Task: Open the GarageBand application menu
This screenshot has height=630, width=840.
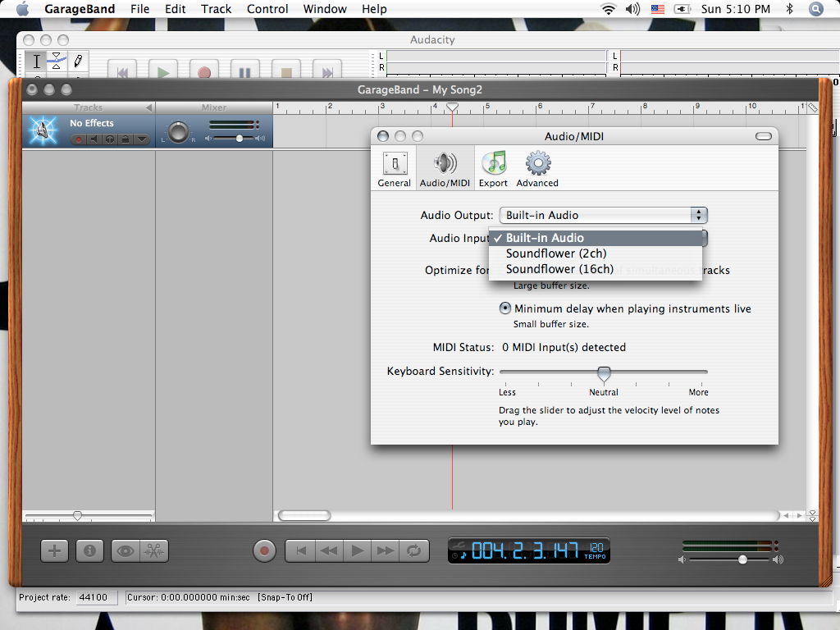Action: (80, 9)
